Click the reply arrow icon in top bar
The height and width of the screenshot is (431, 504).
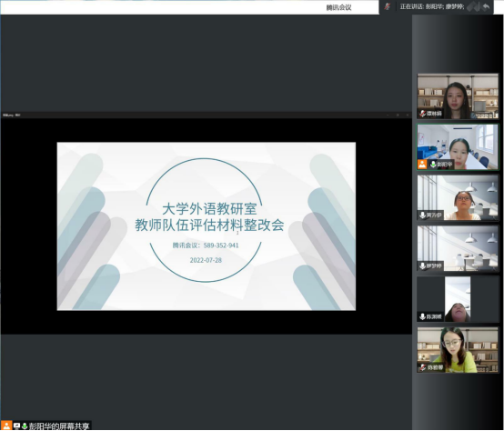point(486,6)
